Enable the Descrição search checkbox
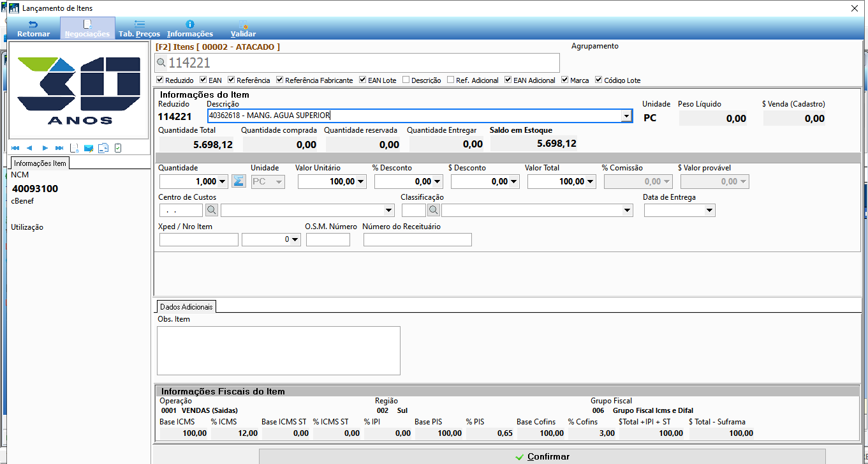868x464 pixels. click(406, 80)
